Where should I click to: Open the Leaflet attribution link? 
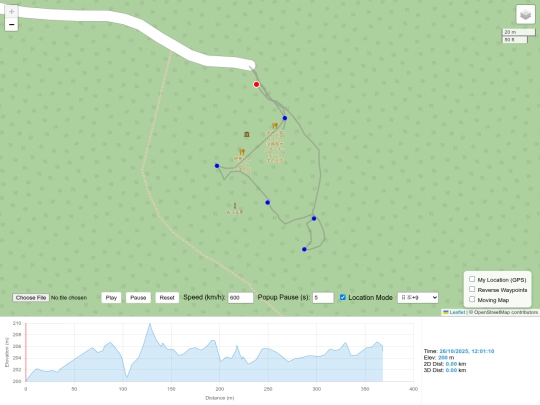click(454, 312)
